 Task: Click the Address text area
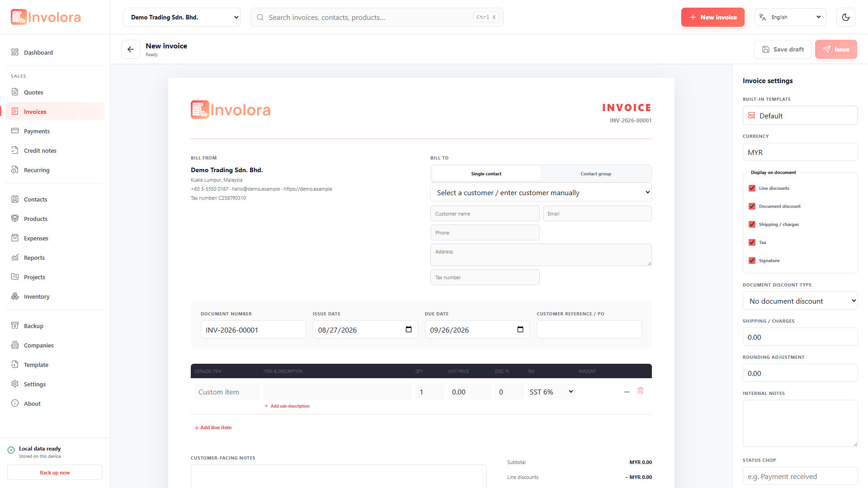click(541, 255)
